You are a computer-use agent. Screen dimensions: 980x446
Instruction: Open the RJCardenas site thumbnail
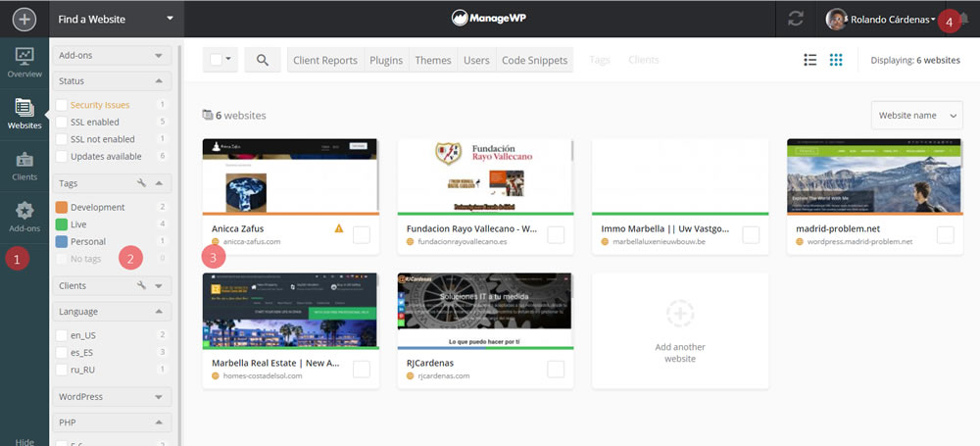tap(486, 310)
